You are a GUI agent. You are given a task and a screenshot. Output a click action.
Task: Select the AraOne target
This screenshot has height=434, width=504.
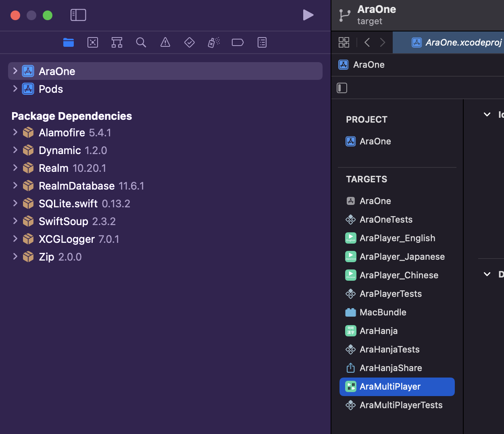(x=397, y=201)
